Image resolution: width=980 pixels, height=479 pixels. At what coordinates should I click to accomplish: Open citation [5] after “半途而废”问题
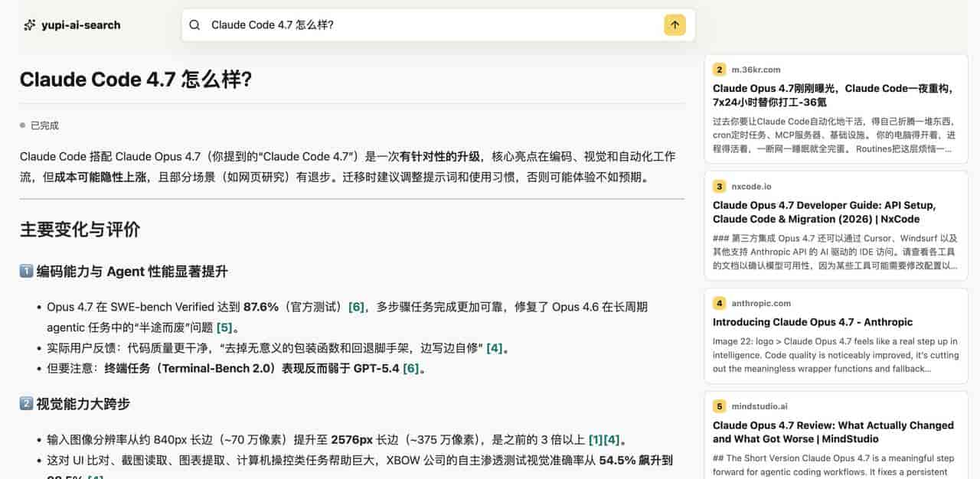[x=224, y=327]
